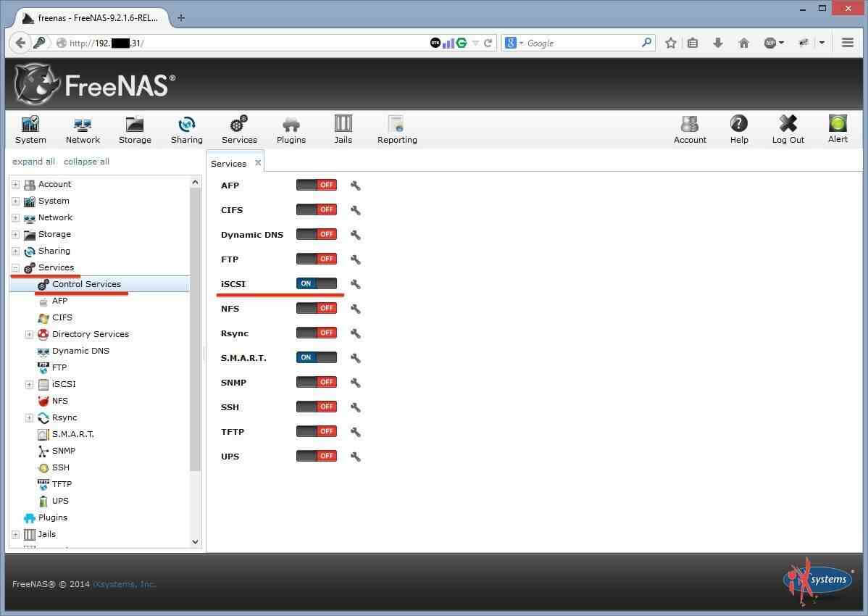Turn on the Rsync service toggle

316,333
